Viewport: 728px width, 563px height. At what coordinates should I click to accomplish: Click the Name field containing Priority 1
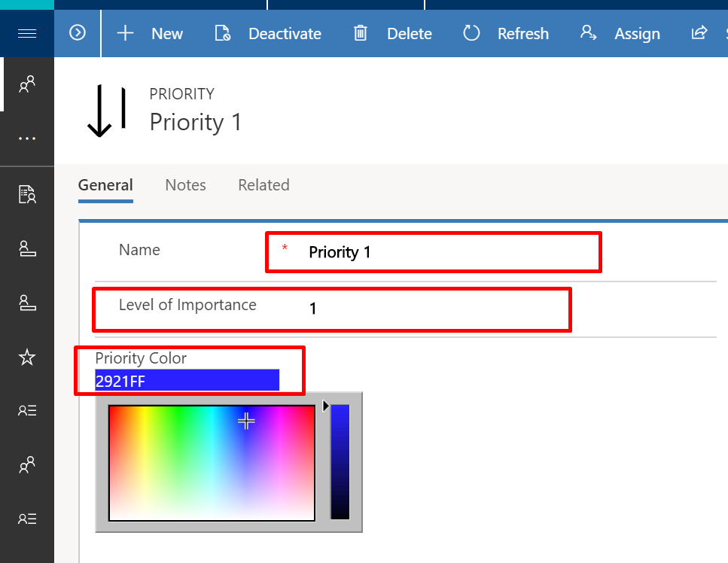444,252
